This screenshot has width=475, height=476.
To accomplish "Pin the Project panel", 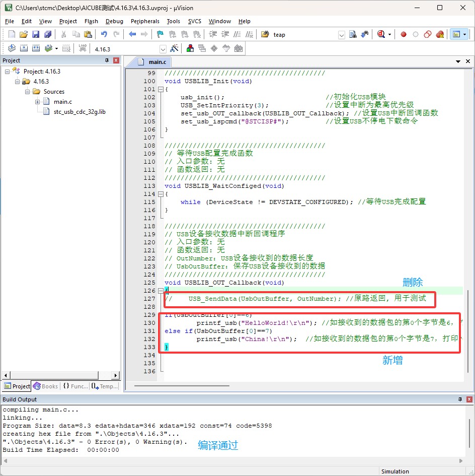I will [107, 60].
